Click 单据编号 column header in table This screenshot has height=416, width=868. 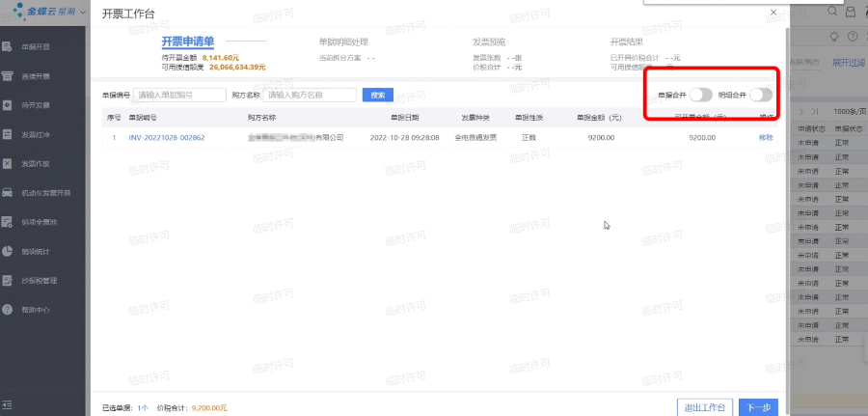click(143, 118)
